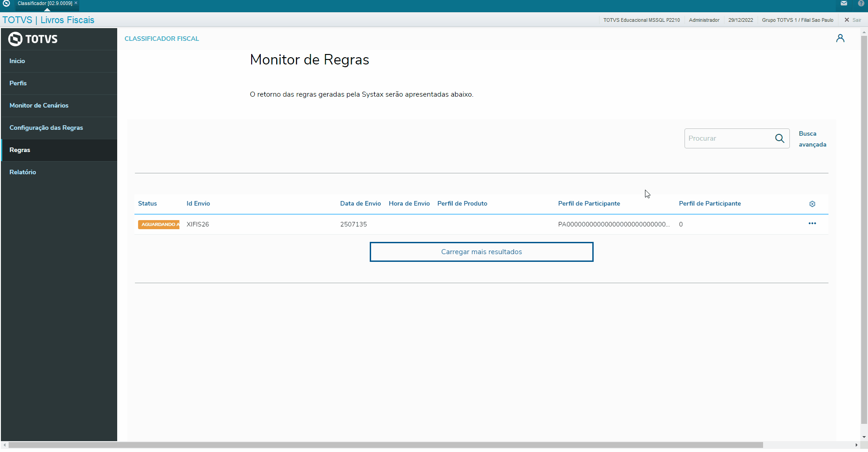Screen dimensions: 868x452
Task: Click the Administrador user label
Action: pyautogui.click(x=704, y=20)
